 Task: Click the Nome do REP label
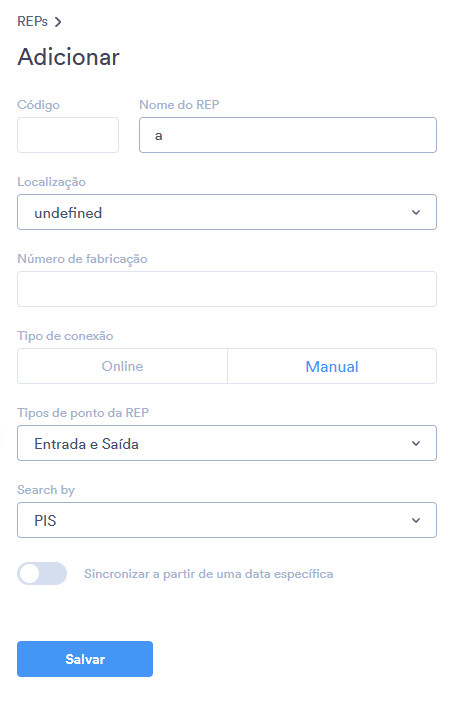(179, 105)
